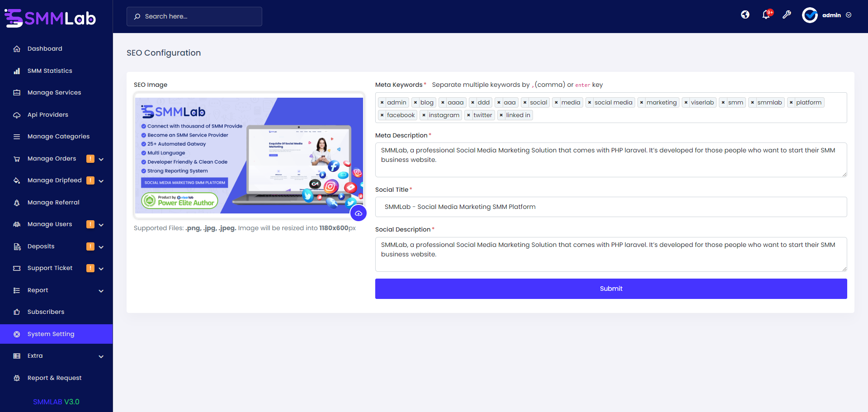Expand the Report submenu chevron

[x=101, y=291]
